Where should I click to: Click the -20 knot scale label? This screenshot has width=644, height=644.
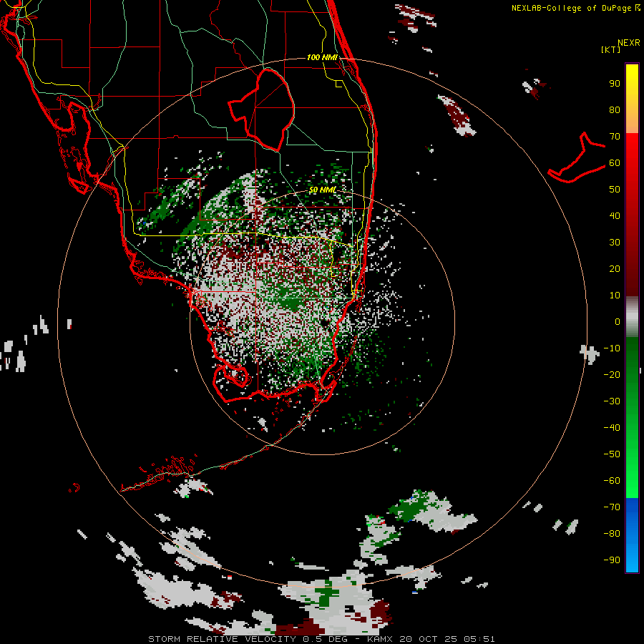[x=612, y=374]
